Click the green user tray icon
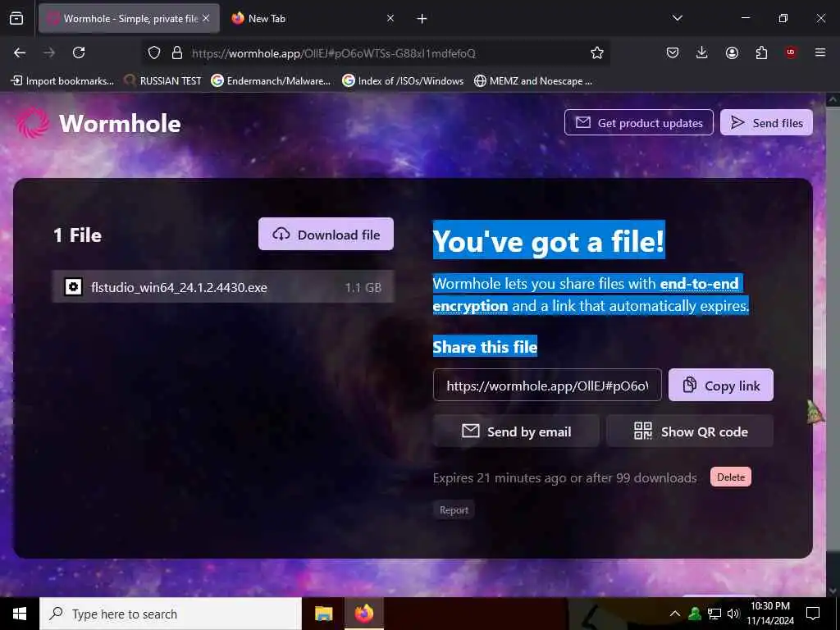Screen dimensions: 840x630 pos(695,614)
